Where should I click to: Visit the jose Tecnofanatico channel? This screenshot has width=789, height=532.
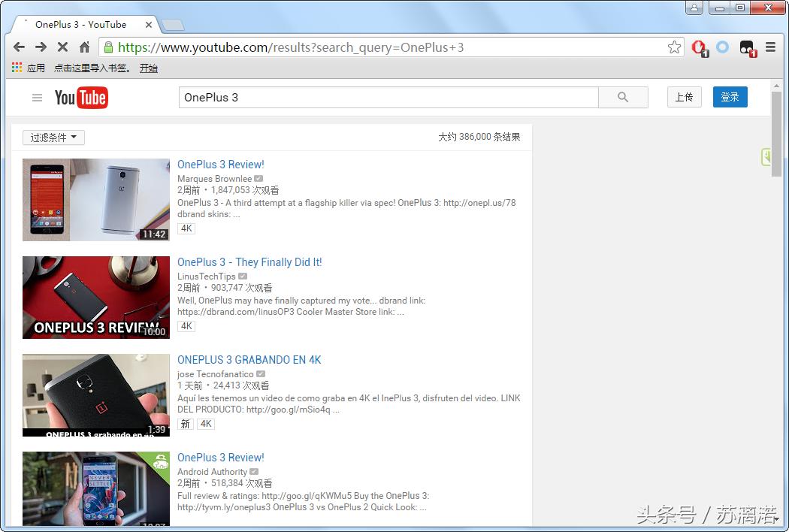point(216,374)
